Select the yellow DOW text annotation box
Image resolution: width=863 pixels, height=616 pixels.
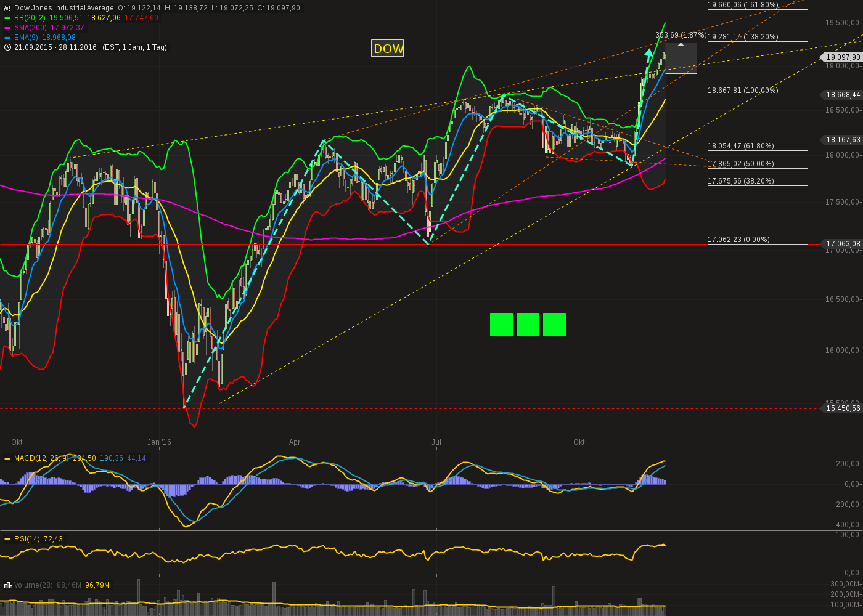point(388,48)
